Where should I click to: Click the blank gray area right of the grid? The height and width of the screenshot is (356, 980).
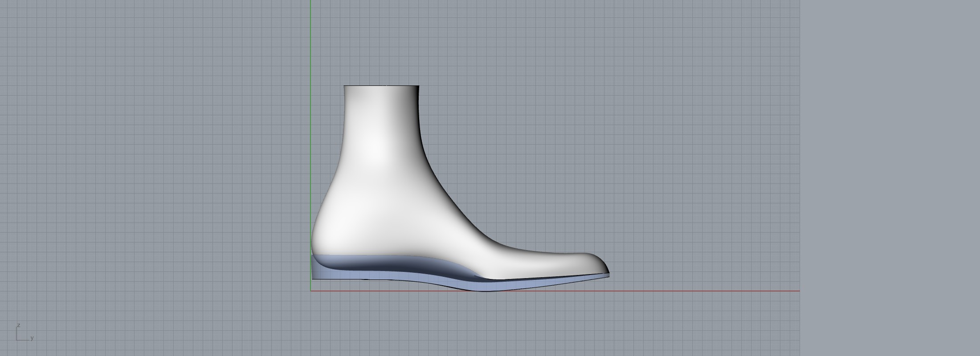pos(891,178)
